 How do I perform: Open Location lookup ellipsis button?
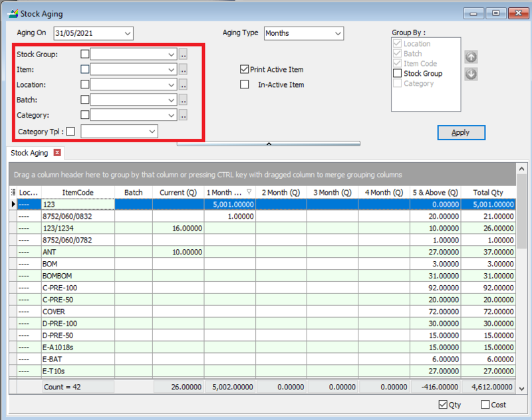click(184, 85)
